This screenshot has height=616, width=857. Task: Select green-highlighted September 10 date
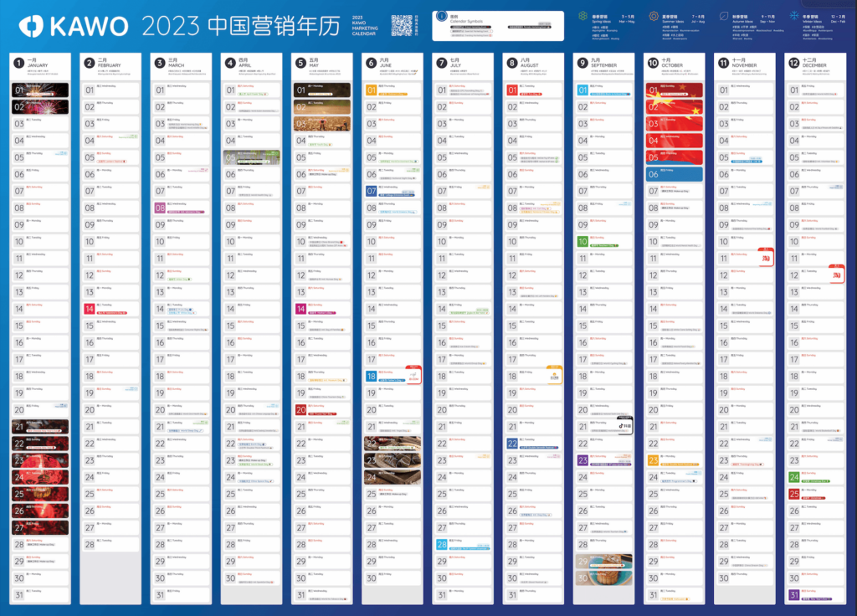(x=582, y=241)
